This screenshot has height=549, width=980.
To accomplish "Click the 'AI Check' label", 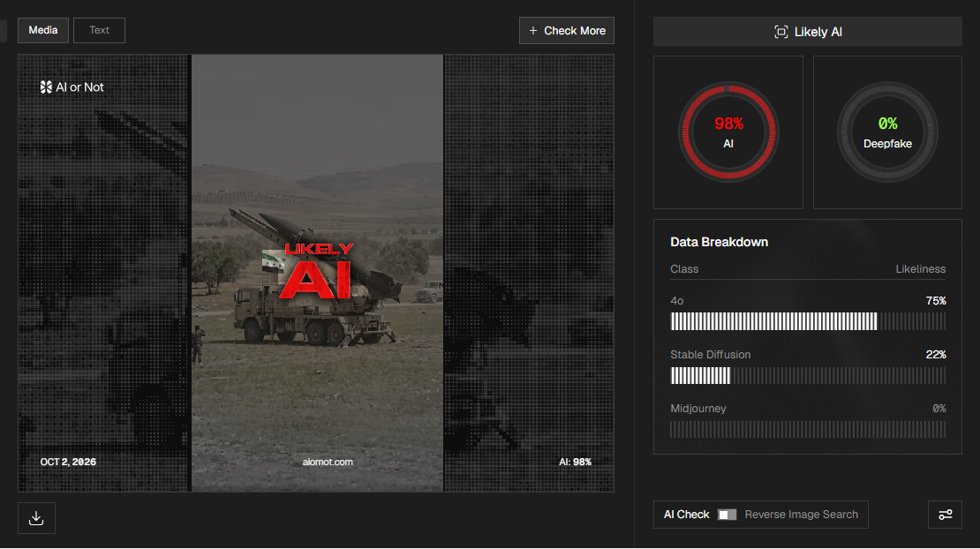I will click(686, 515).
